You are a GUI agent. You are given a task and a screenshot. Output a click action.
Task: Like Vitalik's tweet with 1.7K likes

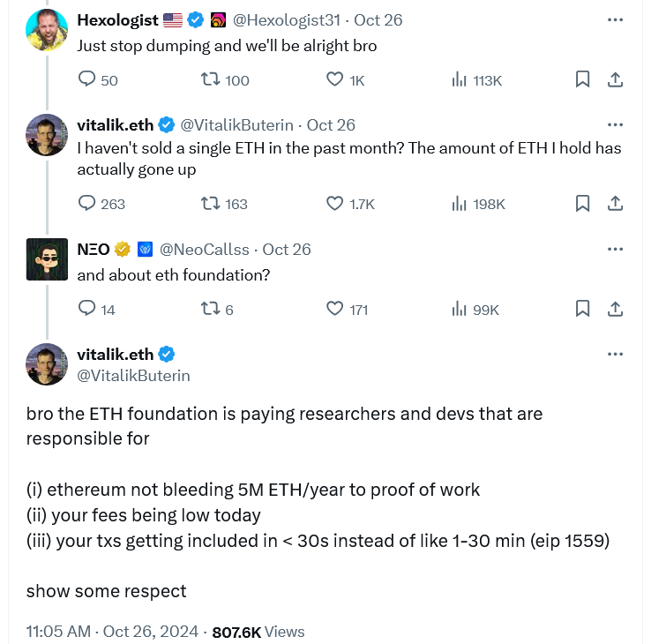click(x=335, y=203)
